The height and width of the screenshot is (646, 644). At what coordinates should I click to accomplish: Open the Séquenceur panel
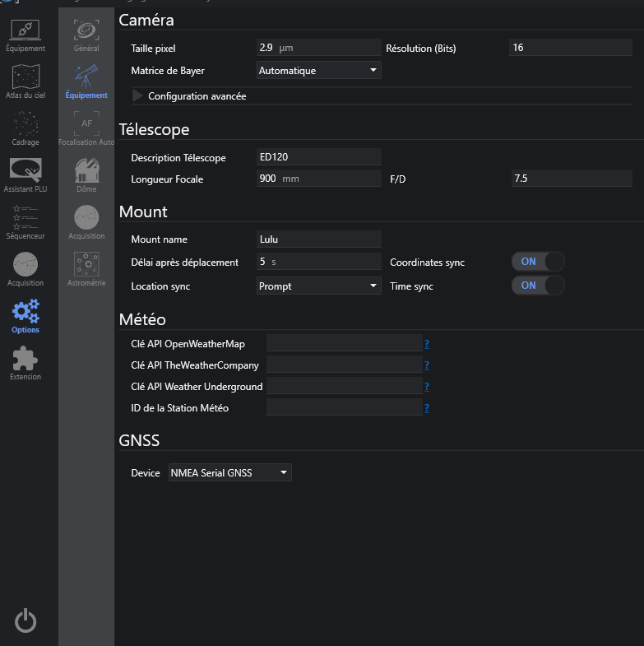tap(25, 221)
